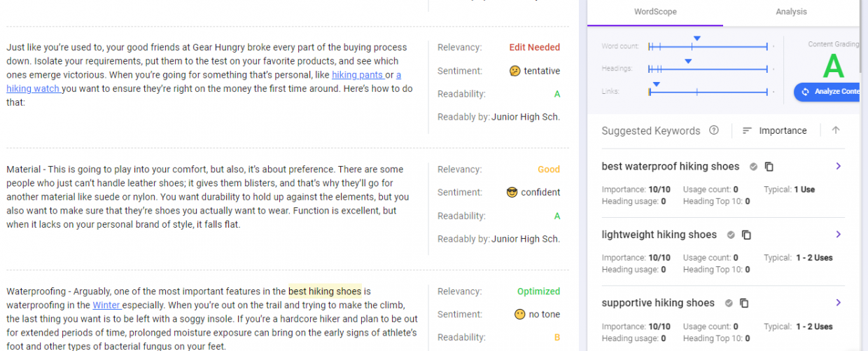The height and width of the screenshot is (351, 868).
Task: Switch to the Analysis tab
Action: [791, 12]
